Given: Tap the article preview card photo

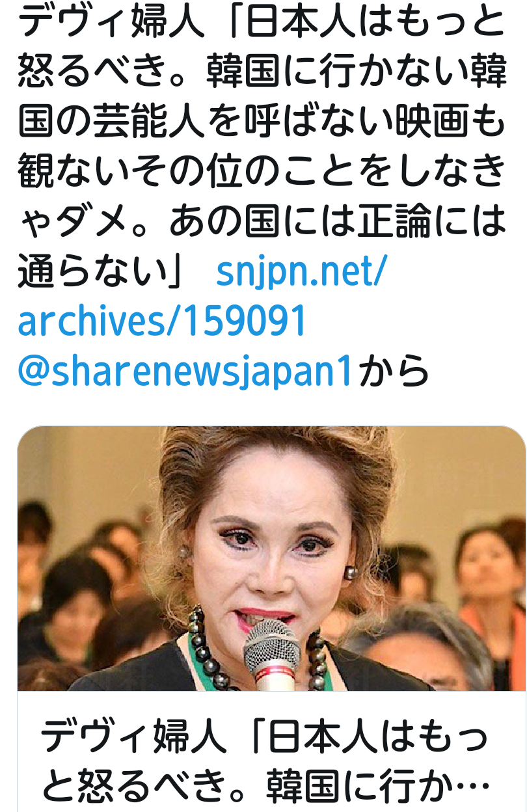Looking at the screenshot, I should point(271,558).
